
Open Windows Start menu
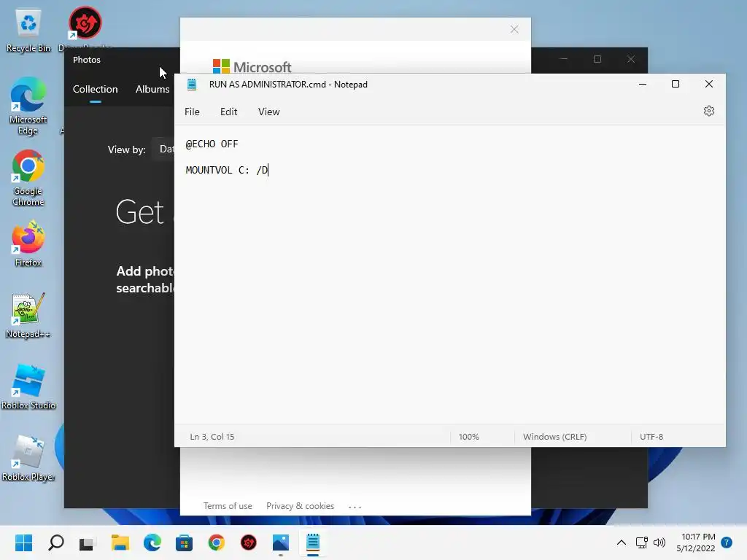click(x=23, y=542)
